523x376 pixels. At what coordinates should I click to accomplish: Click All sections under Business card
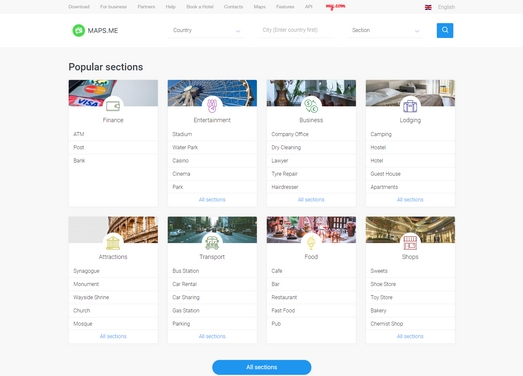[x=311, y=200]
